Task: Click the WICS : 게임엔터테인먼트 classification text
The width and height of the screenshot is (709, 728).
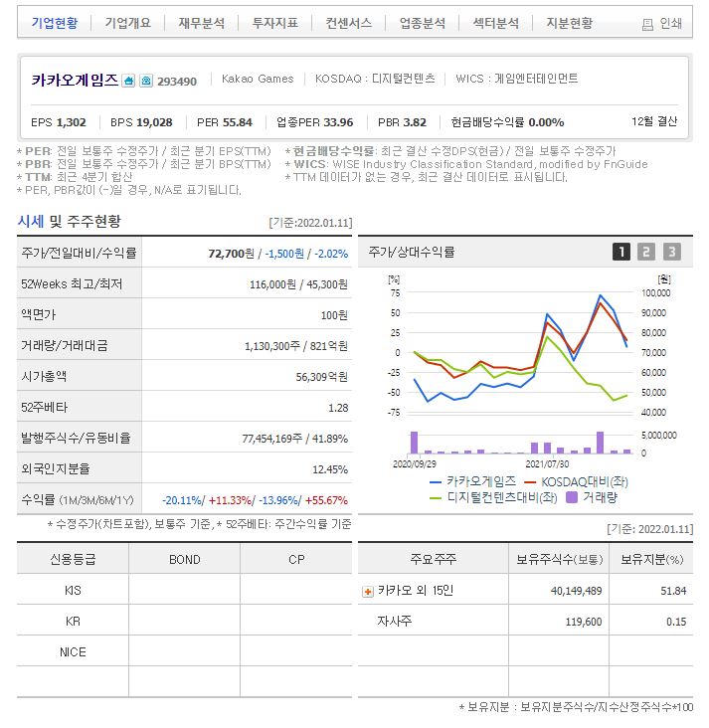Action: 517,79
